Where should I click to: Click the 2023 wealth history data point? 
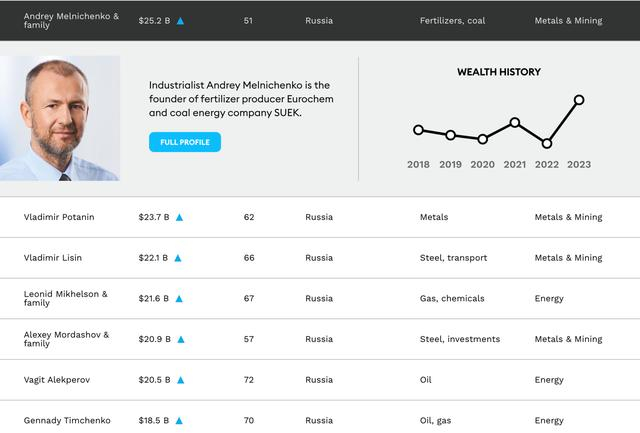click(579, 100)
